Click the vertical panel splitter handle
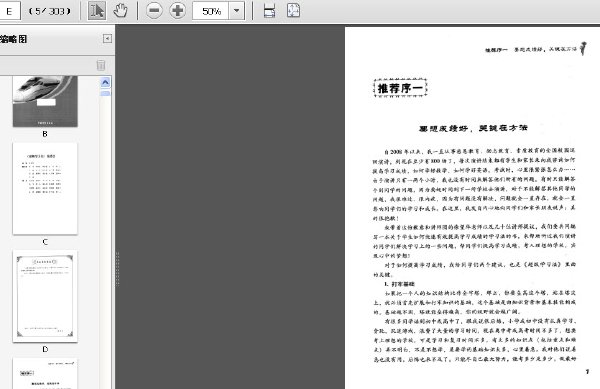This screenshot has width=600, height=389. [x=117, y=269]
